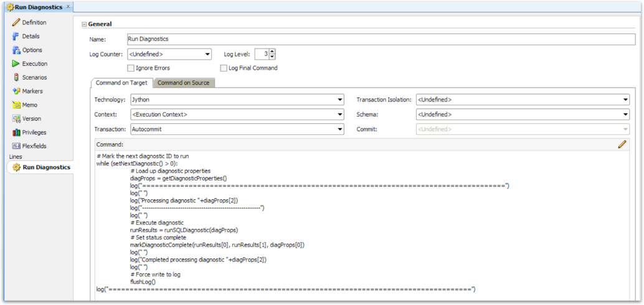
Task: Click the Run Diagnostics document tab
Action: coord(38,7)
